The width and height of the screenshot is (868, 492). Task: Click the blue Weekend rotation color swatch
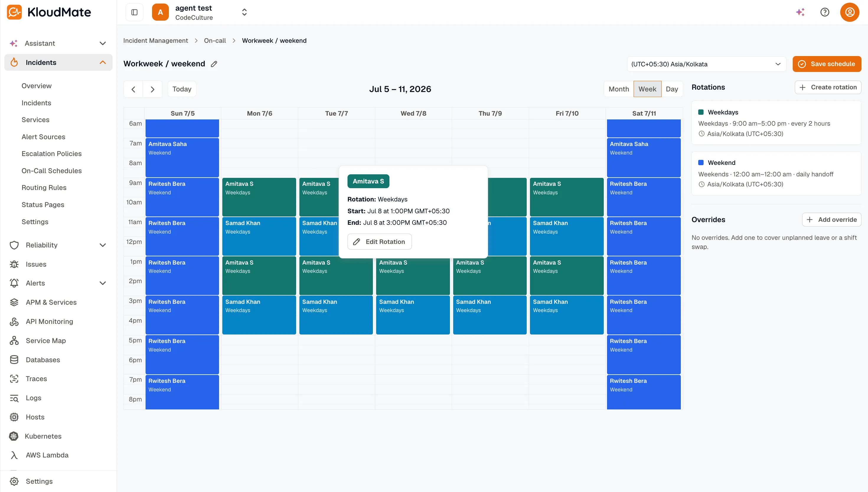point(701,163)
